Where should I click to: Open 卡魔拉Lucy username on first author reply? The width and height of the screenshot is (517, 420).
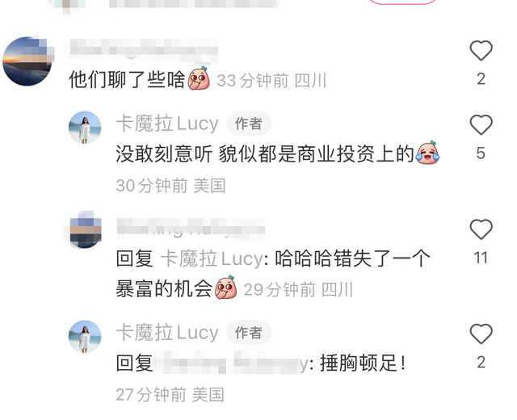[167, 124]
